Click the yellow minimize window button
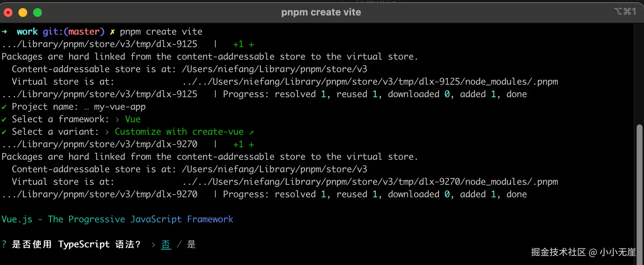The image size is (644, 265). (23, 13)
